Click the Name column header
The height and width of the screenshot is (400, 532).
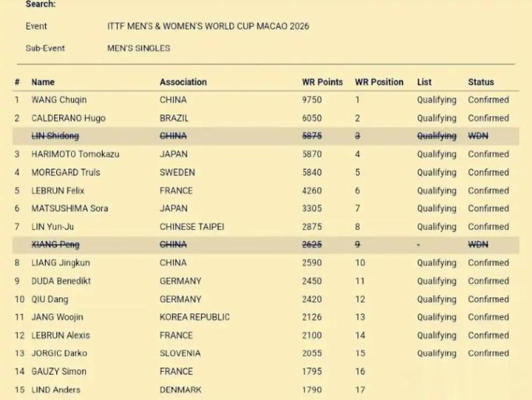coord(43,82)
